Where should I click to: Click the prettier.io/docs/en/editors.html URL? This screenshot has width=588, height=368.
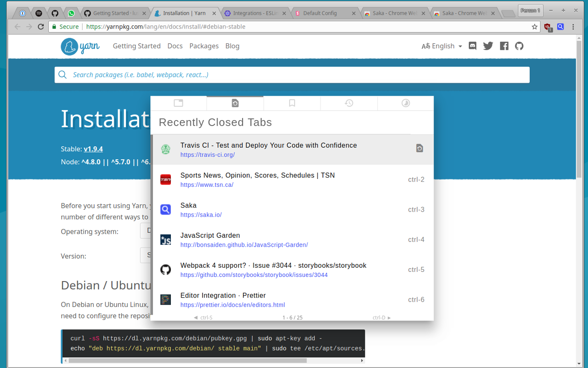point(232,305)
